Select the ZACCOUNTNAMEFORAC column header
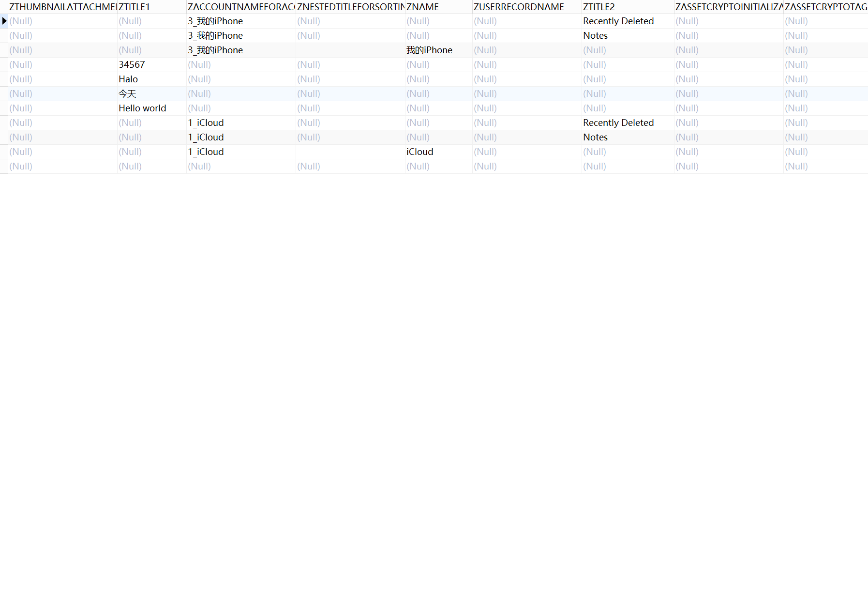 pyautogui.click(x=241, y=7)
